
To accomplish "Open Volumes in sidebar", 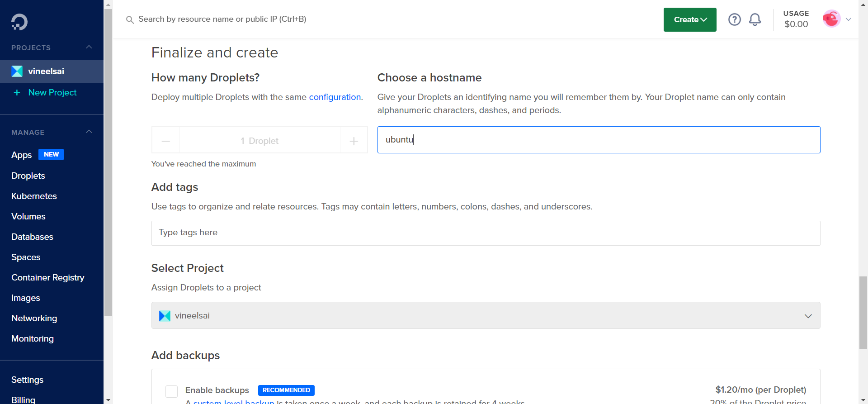I will click(x=28, y=216).
